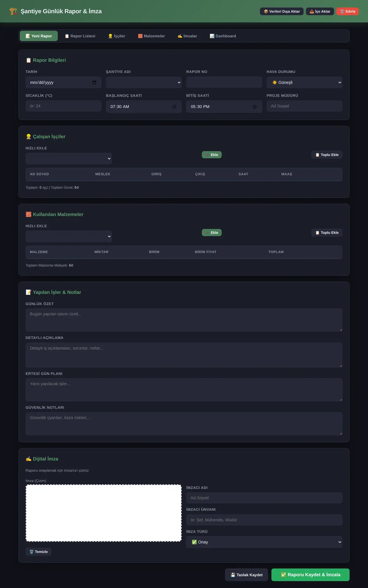This screenshot has height=588, width=368.
Task: Open the calendar picker icon in Tarih field
Action: tap(94, 82)
